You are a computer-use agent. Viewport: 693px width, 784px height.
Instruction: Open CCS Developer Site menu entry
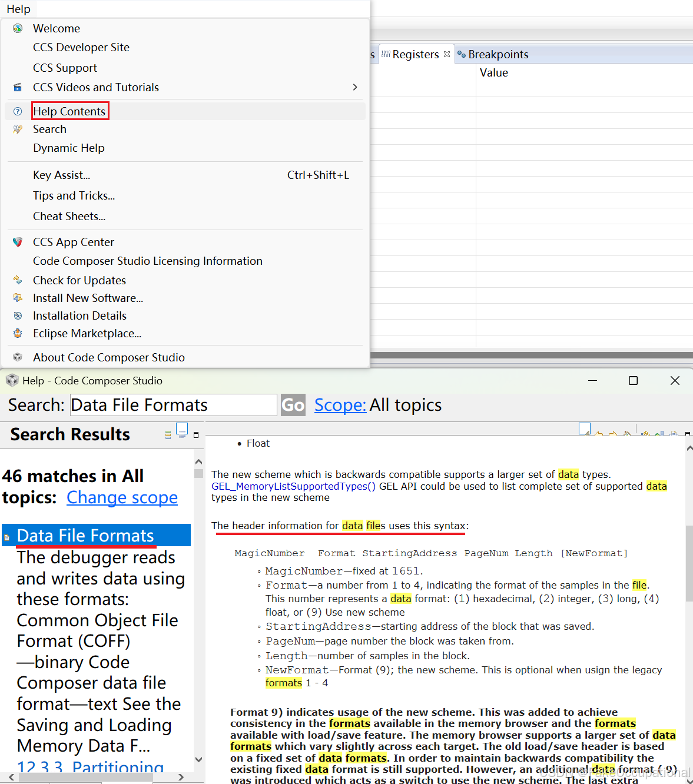coord(81,47)
